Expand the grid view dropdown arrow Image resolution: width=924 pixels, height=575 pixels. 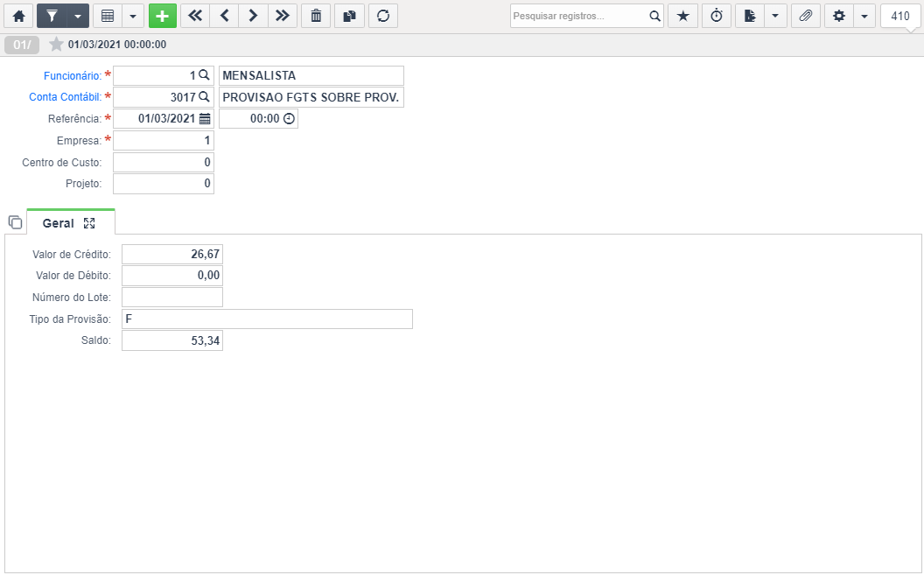(x=133, y=16)
